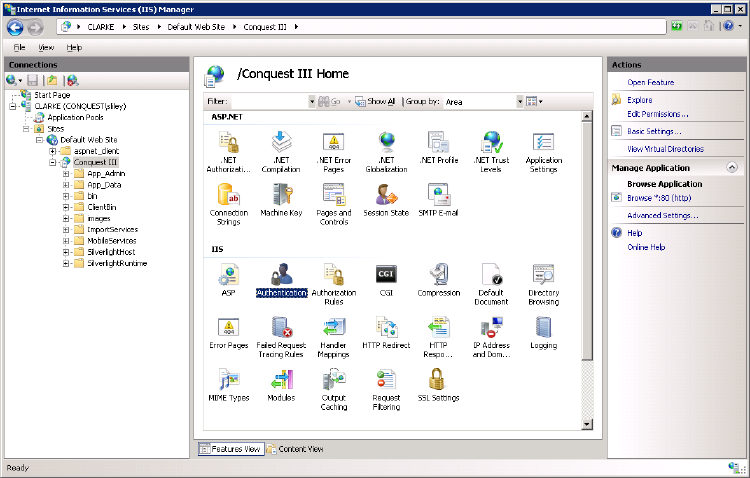Click the feature list scroll down arrow
The image size is (750, 478).
(586, 424)
